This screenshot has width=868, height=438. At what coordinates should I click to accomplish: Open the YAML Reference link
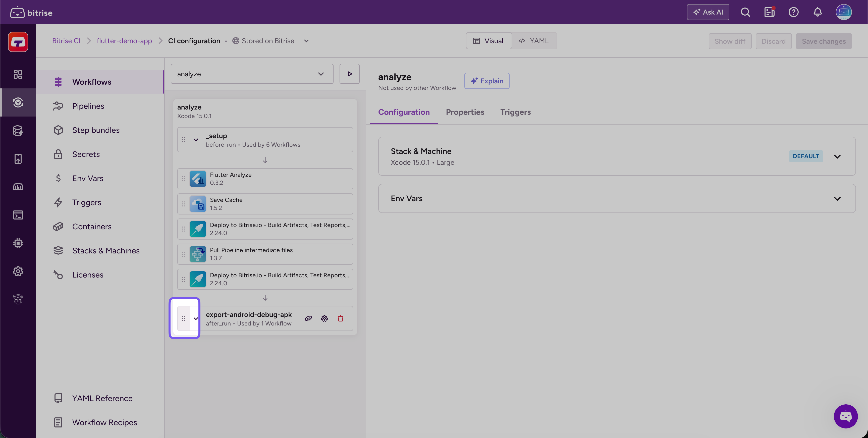(100, 398)
